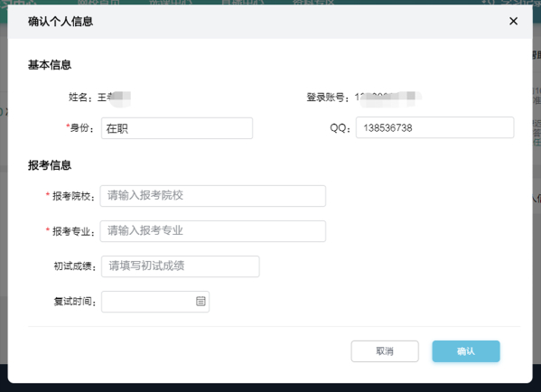Select the 初试成绩 input box
541x392 pixels.
point(180,266)
